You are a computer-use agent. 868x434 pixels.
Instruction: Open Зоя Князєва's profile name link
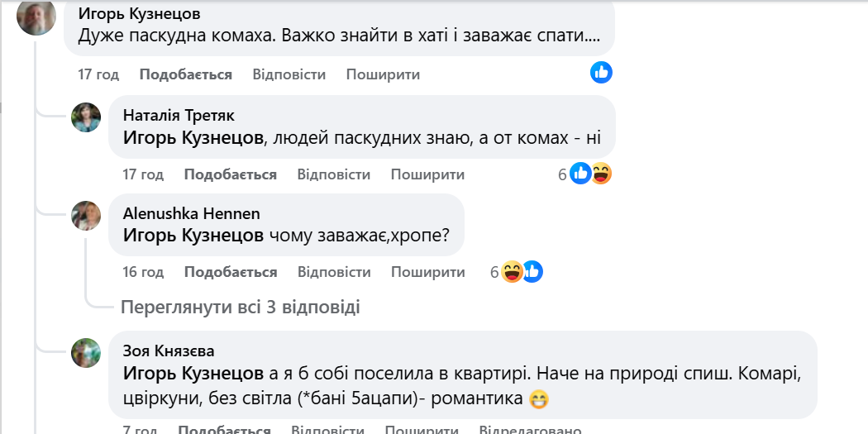169,351
